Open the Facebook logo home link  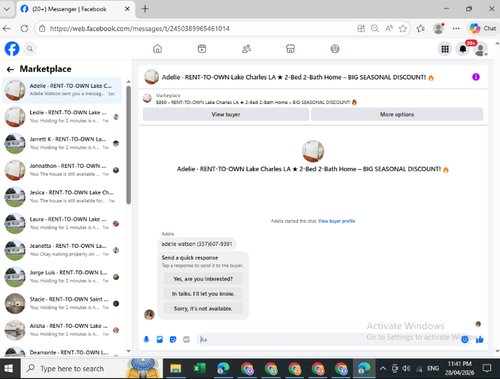12,49
